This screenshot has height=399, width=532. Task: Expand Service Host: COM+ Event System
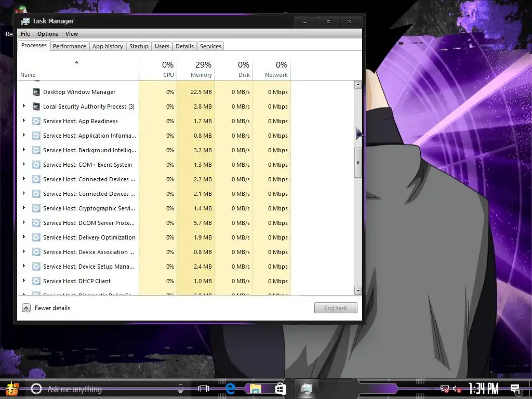coord(24,164)
